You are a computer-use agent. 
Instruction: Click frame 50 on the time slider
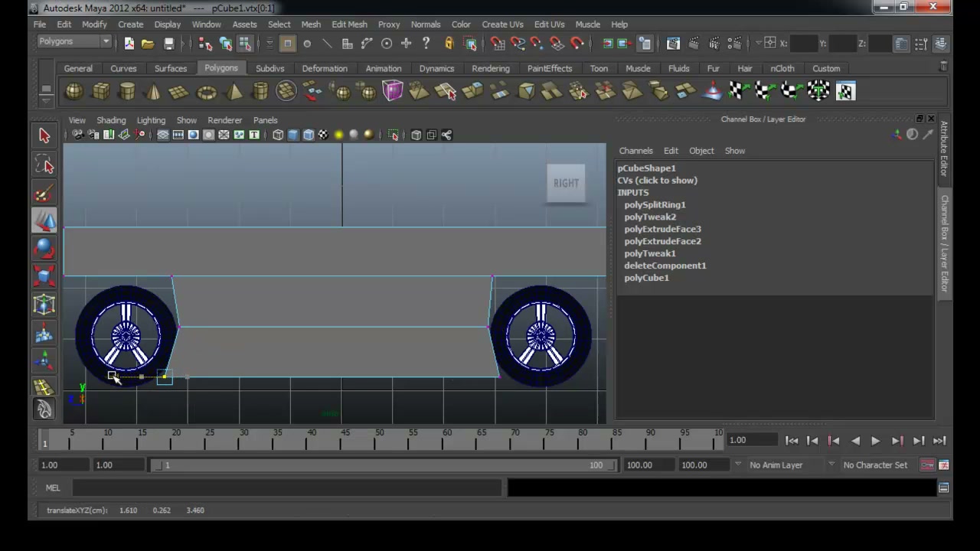point(380,440)
